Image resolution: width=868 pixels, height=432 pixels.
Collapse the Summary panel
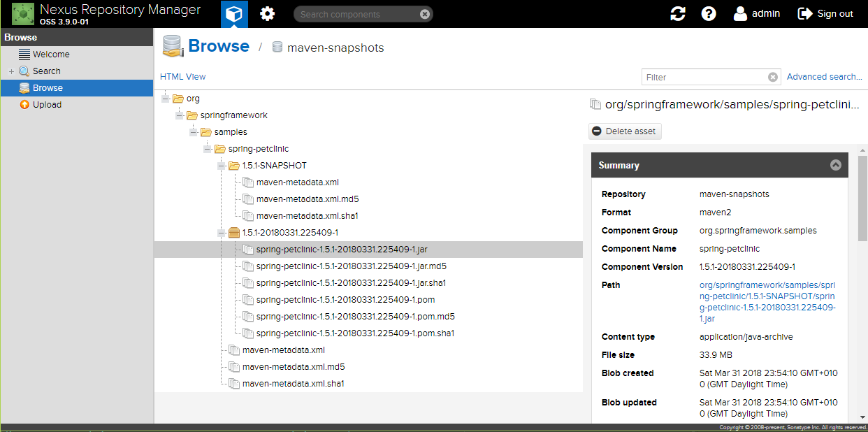[835, 166]
